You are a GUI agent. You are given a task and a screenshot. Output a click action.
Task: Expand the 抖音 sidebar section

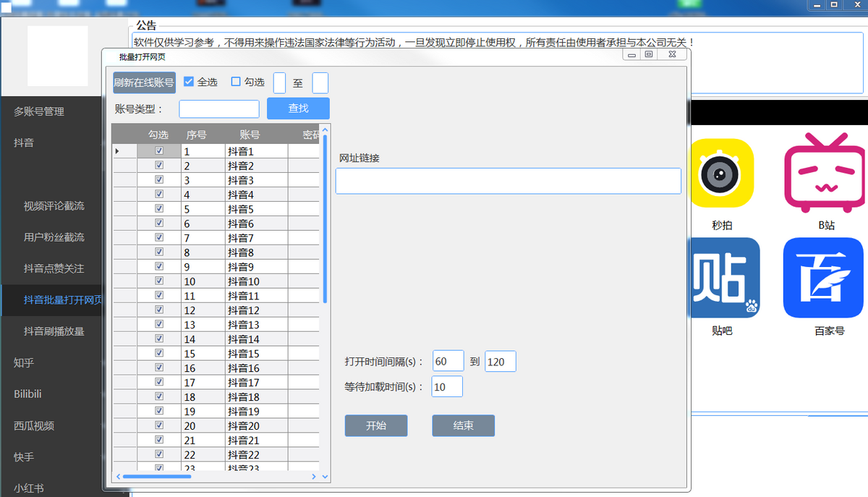pyautogui.click(x=24, y=143)
